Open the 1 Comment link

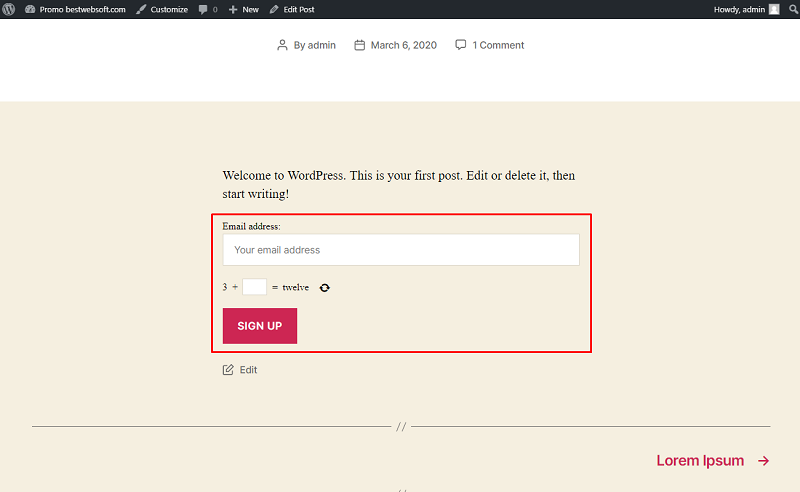(498, 45)
